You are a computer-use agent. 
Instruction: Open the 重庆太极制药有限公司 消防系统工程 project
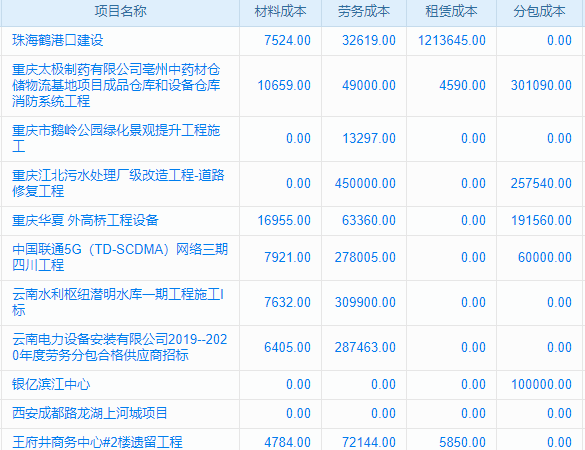pos(116,85)
